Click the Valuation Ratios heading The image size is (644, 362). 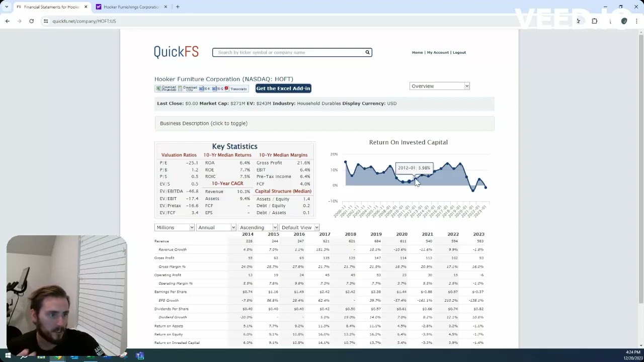(179, 155)
